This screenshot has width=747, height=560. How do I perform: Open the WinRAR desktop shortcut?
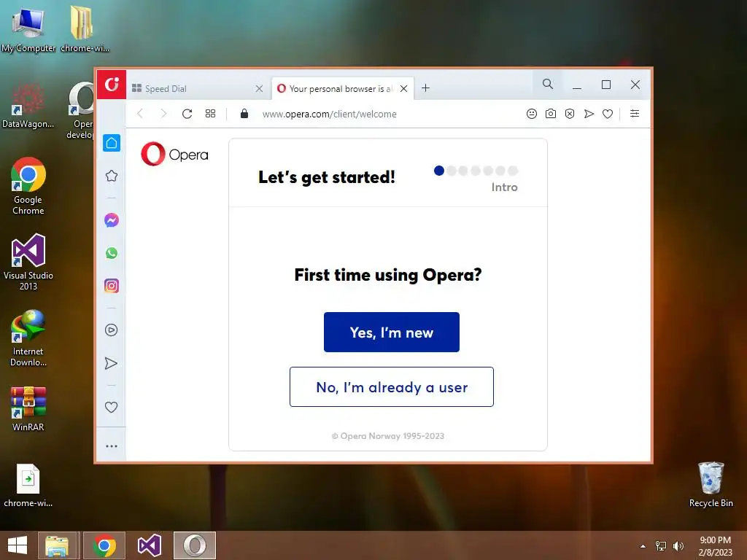(x=28, y=408)
